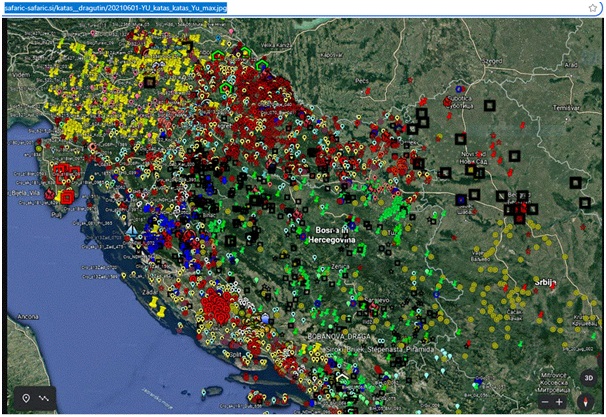The height and width of the screenshot is (417, 606).
Task: Click the rightmost black square marker
Action: coord(576,182)
